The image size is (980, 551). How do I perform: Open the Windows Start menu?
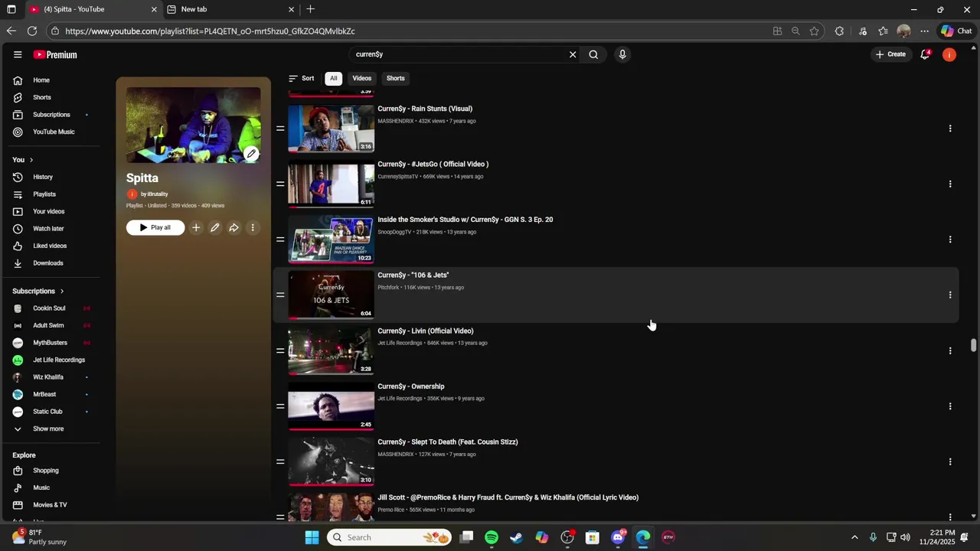tap(312, 537)
